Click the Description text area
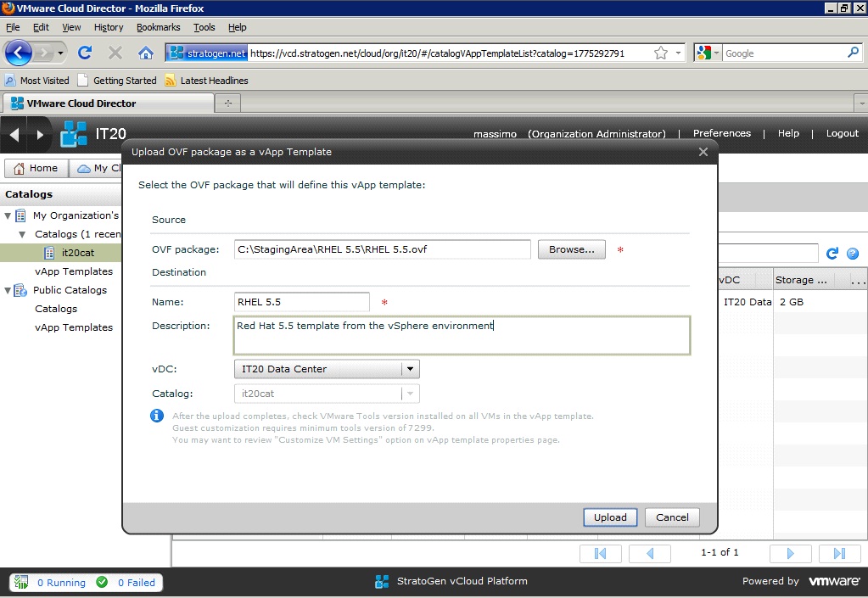The height and width of the screenshot is (598, 868). 462,335
